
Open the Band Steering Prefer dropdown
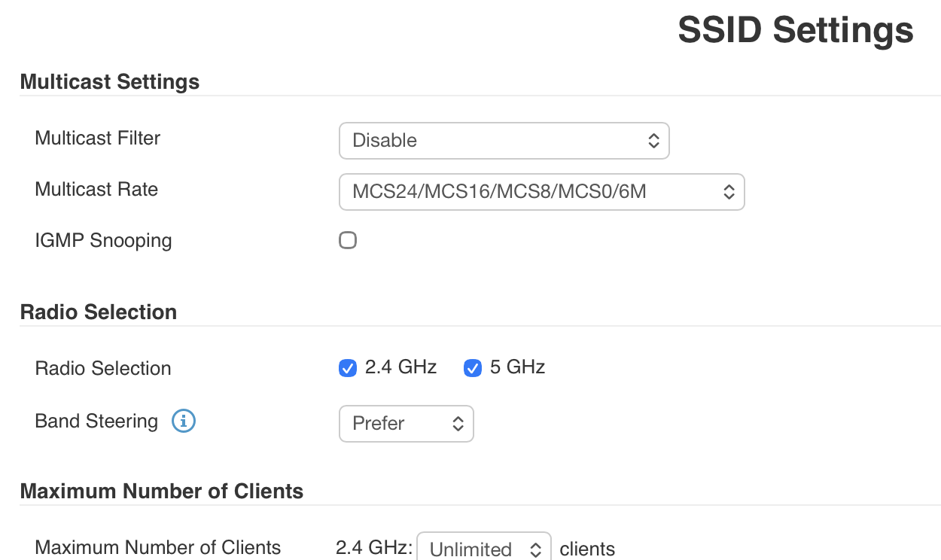(406, 424)
